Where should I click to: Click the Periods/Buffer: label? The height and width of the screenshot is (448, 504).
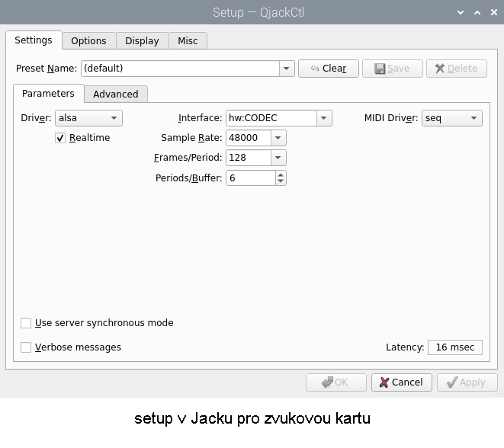pos(188,178)
